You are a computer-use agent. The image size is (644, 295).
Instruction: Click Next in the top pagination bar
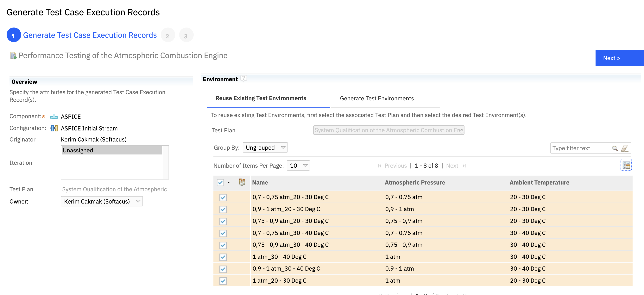pyautogui.click(x=452, y=166)
